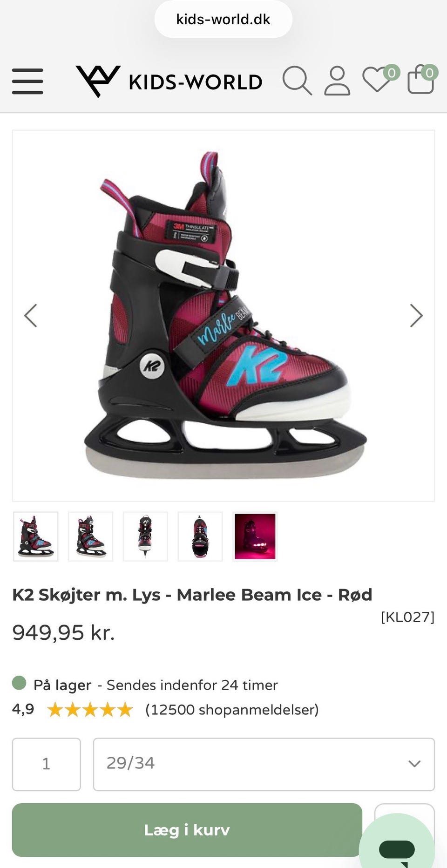447x868 pixels.
Task: Open the search magnifier icon
Action: [297, 81]
